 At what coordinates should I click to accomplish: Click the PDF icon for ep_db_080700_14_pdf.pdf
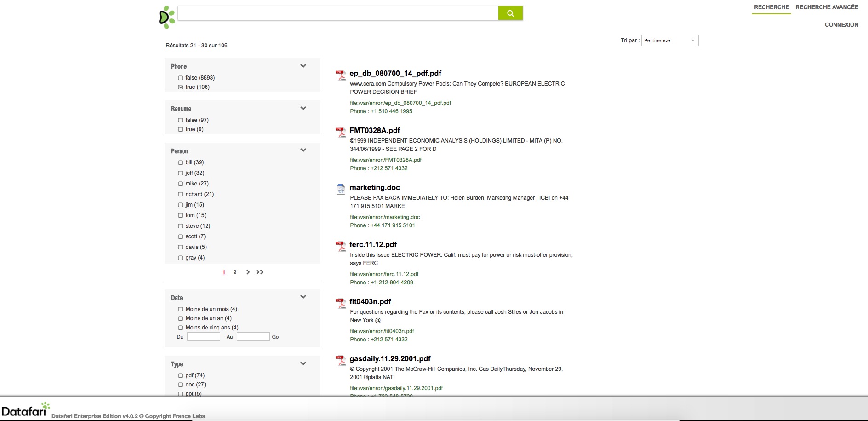[x=341, y=75]
